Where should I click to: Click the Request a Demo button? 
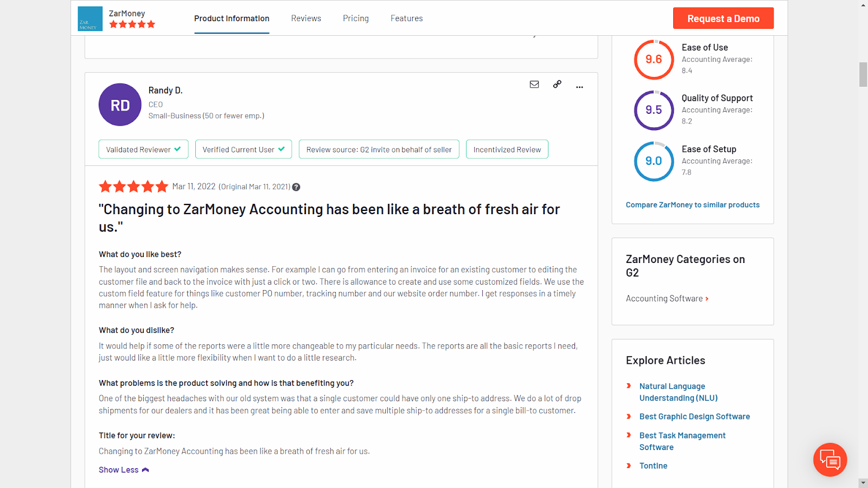(723, 18)
